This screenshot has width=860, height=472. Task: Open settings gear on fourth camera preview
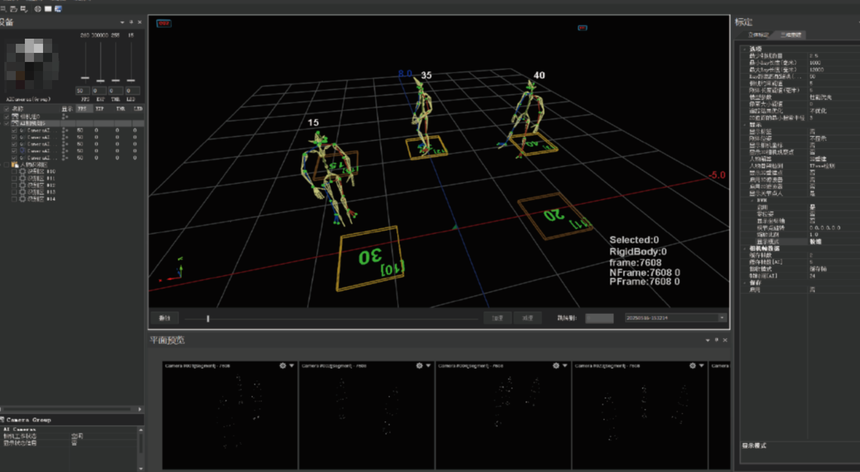[x=692, y=366]
